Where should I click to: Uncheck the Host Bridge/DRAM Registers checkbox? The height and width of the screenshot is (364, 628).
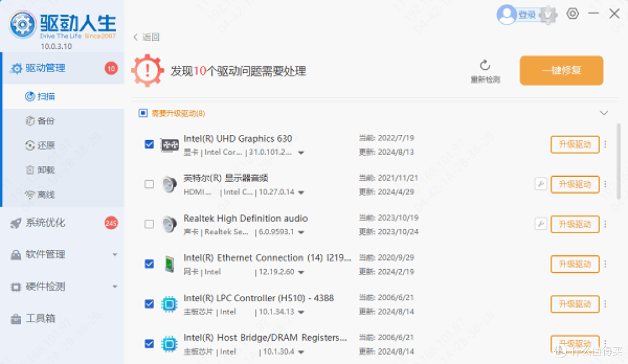pos(149,344)
